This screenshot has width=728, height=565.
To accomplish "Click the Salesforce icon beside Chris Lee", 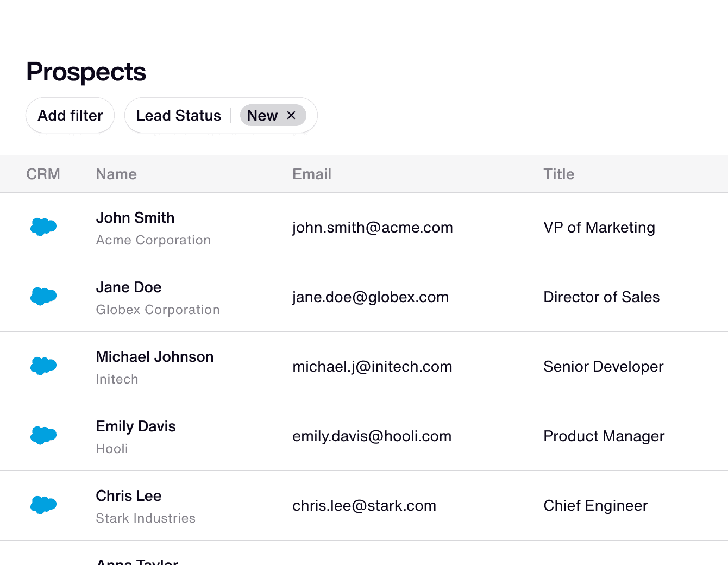I will point(43,505).
